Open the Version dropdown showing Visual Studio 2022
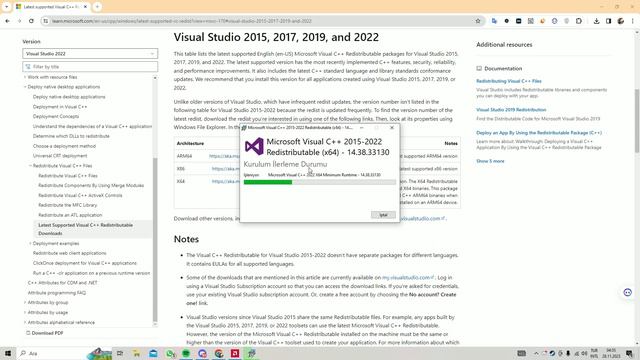The width and height of the screenshot is (640, 360). 90,53
